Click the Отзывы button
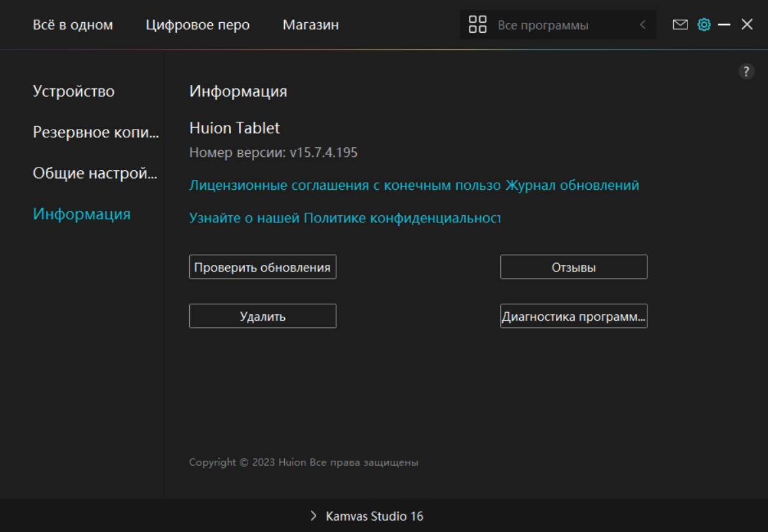The image size is (768, 532). [x=574, y=267]
